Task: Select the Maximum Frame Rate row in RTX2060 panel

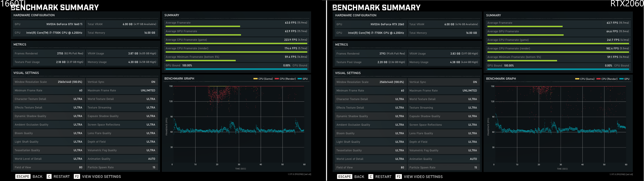Action: 444,90
